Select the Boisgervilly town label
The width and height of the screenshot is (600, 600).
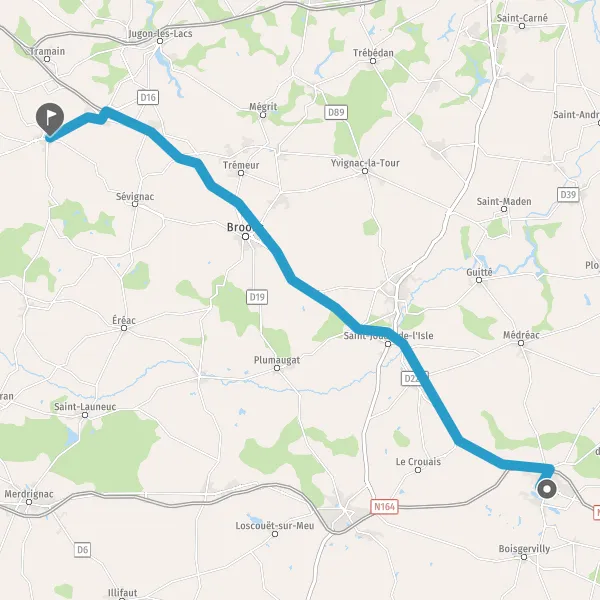coord(524,549)
